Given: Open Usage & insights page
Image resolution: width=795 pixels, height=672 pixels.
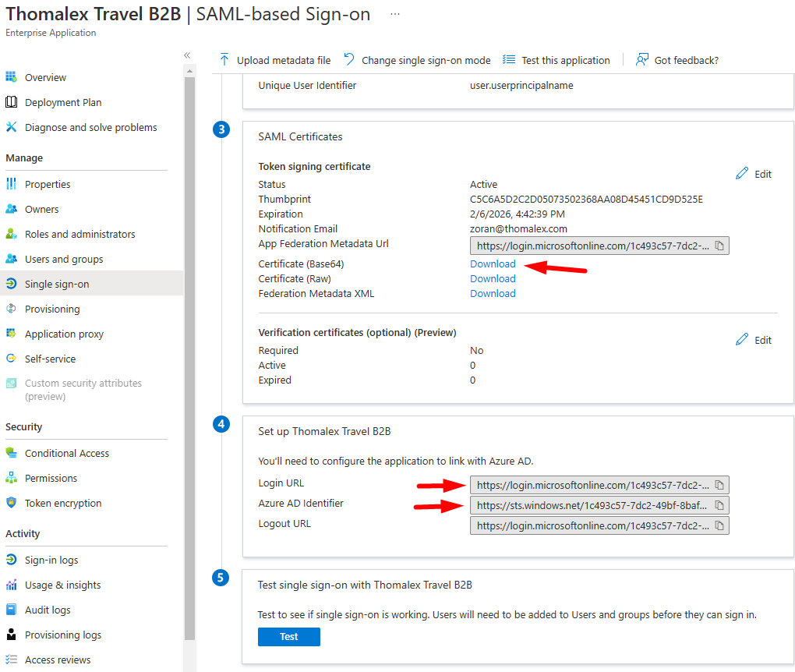Looking at the screenshot, I should coord(63,585).
